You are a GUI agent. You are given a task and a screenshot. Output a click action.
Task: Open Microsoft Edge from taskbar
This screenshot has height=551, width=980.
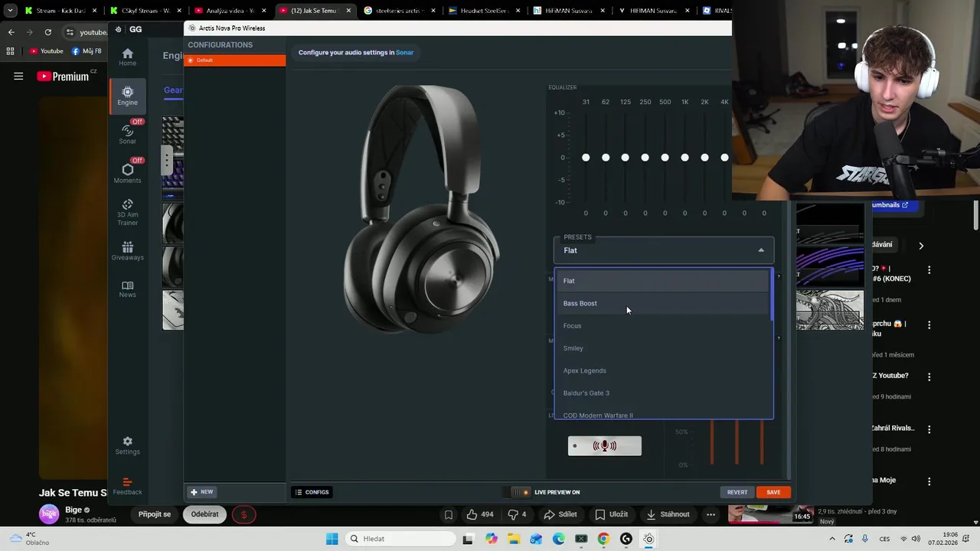(559, 539)
